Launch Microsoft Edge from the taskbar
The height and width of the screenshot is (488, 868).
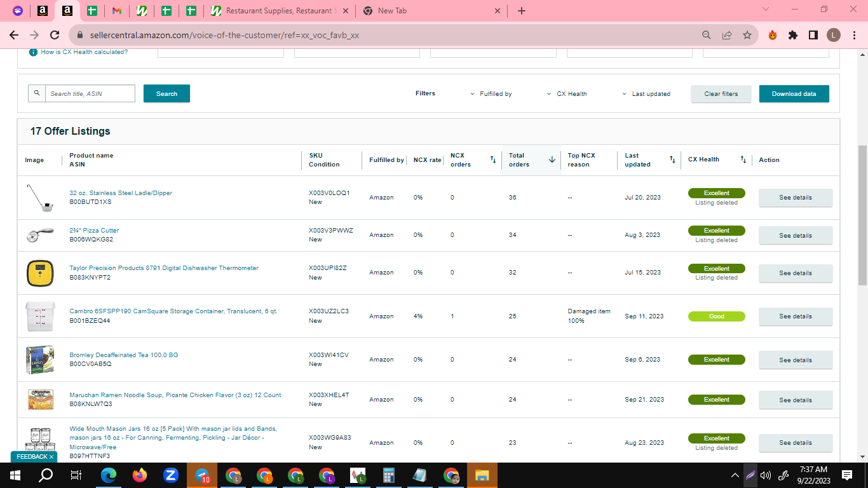pos(109,475)
